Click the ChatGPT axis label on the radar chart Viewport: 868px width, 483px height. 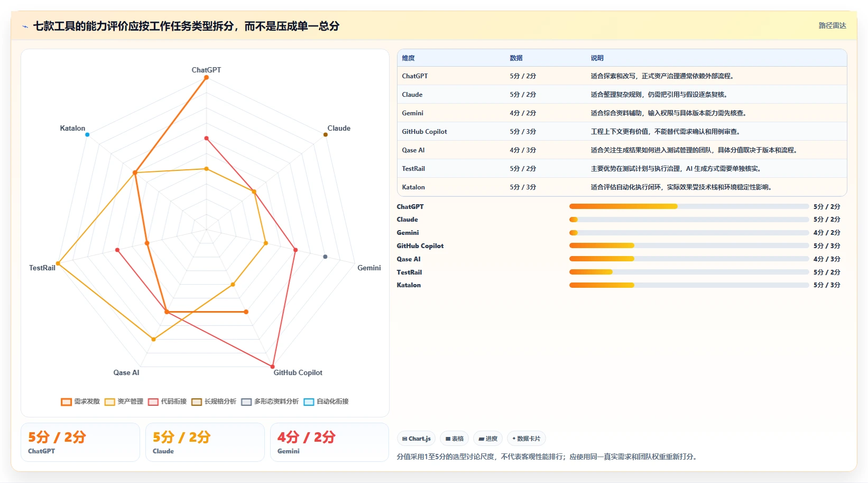click(206, 70)
